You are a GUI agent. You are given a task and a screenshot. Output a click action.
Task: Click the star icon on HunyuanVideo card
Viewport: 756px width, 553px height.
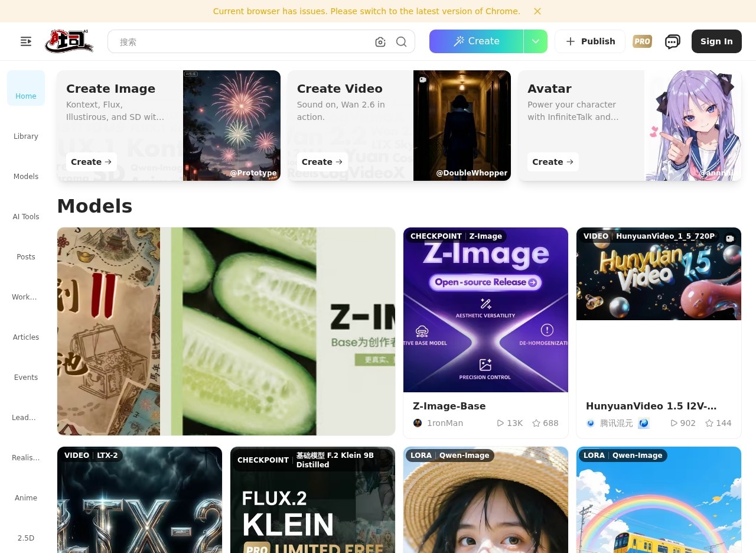click(x=709, y=423)
